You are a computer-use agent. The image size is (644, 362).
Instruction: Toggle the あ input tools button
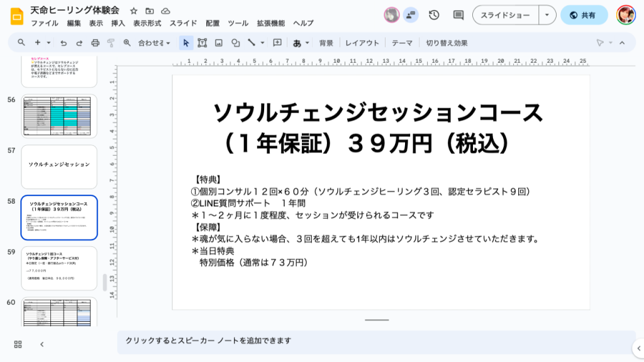(x=297, y=43)
